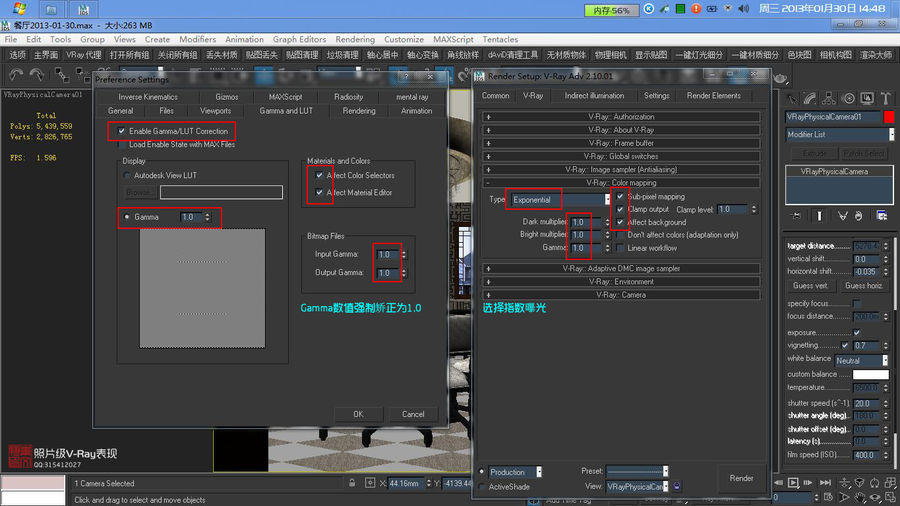Click the red object color swatch

click(889, 116)
